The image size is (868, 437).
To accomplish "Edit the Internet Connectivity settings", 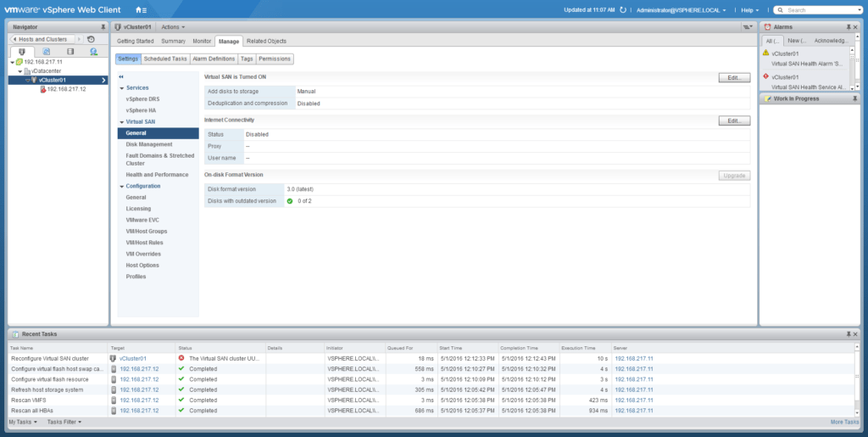I will point(734,120).
